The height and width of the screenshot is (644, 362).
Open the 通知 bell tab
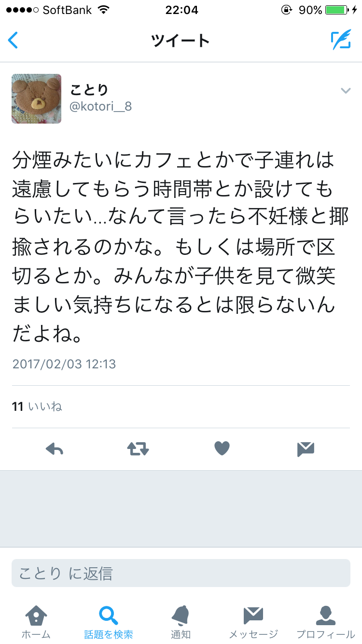click(181, 622)
